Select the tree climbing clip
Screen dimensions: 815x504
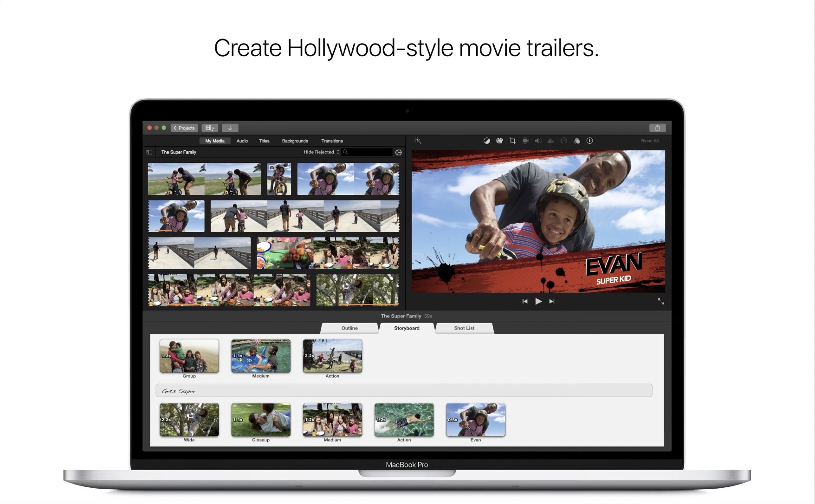click(x=357, y=290)
